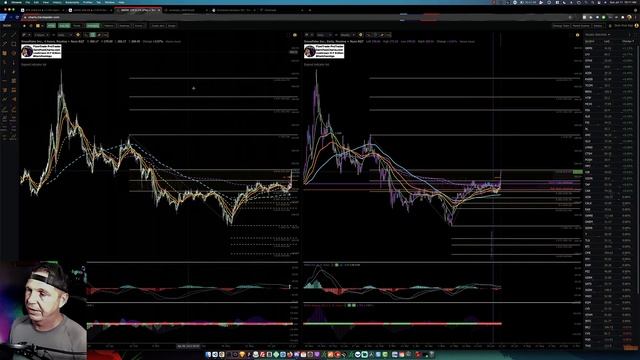Click the orange indicator icon in right chart toolbar
Image resolution: width=640 pixels, height=360 pixels.
point(360,35)
